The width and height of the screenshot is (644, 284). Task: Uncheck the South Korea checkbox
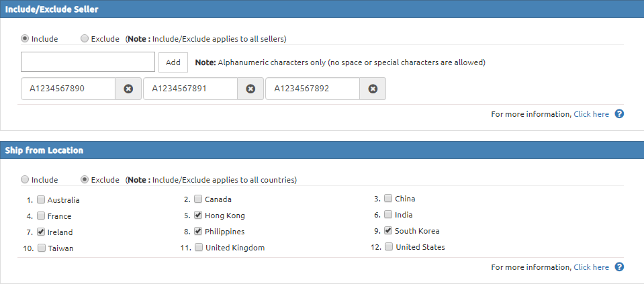[x=388, y=230]
